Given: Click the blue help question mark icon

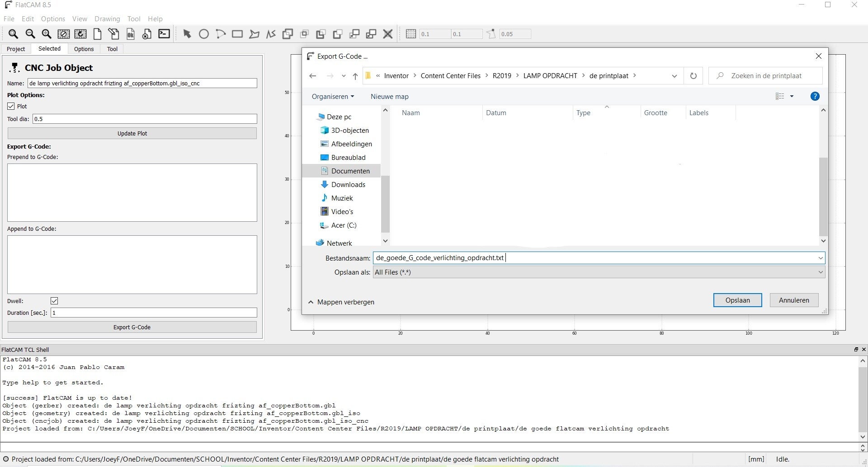Looking at the screenshot, I should [x=815, y=96].
